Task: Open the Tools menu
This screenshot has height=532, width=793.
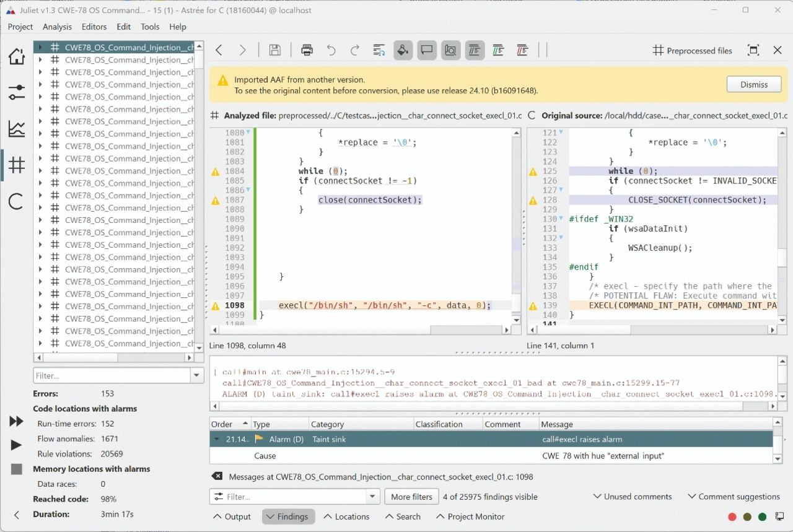Action: tap(150, 27)
